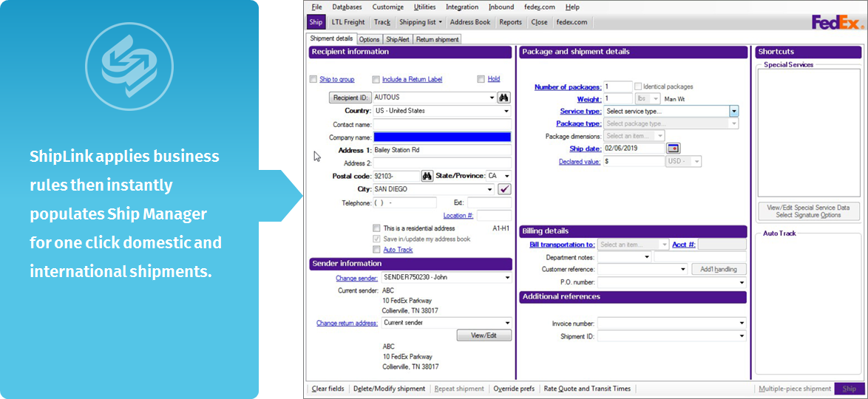Click the Recipient ID button
868x399 pixels.
(350, 98)
